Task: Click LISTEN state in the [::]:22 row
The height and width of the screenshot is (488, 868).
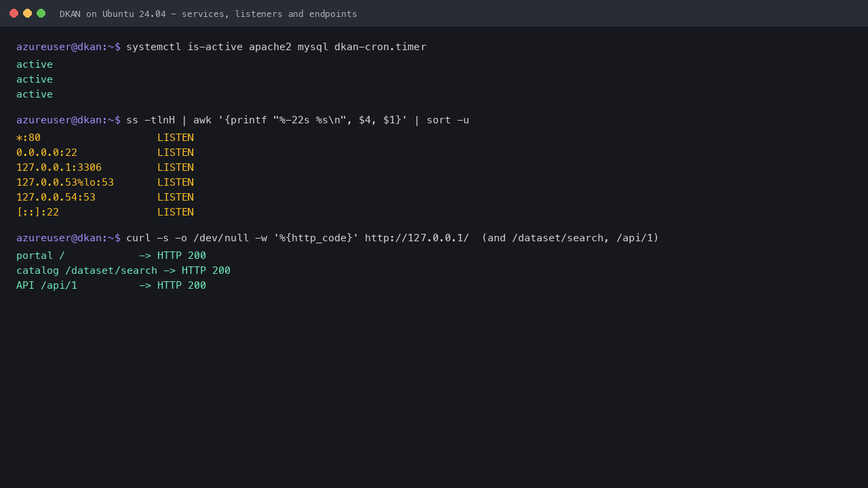Action: tap(176, 212)
